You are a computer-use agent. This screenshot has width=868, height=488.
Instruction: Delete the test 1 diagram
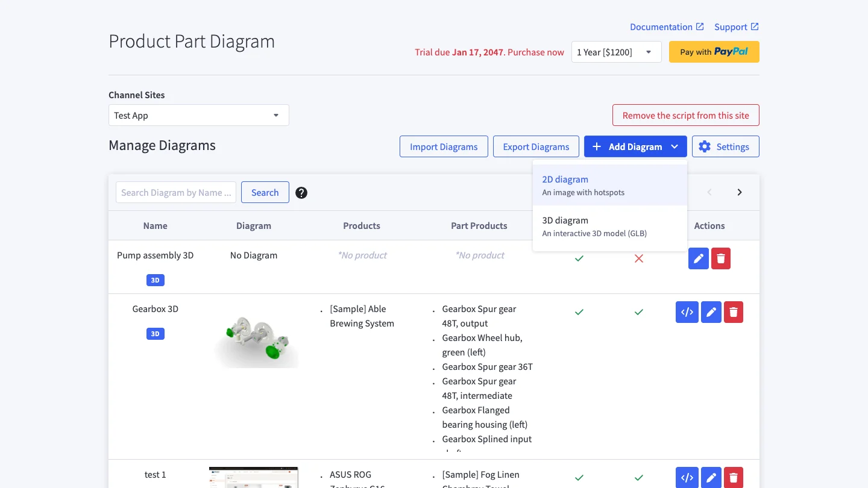(x=734, y=478)
